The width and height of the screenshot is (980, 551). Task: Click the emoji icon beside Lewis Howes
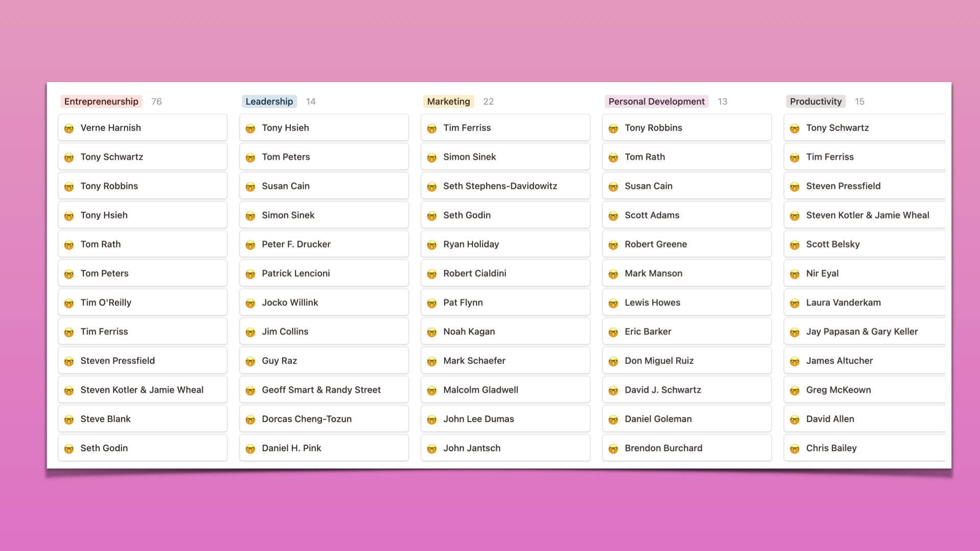tap(613, 303)
